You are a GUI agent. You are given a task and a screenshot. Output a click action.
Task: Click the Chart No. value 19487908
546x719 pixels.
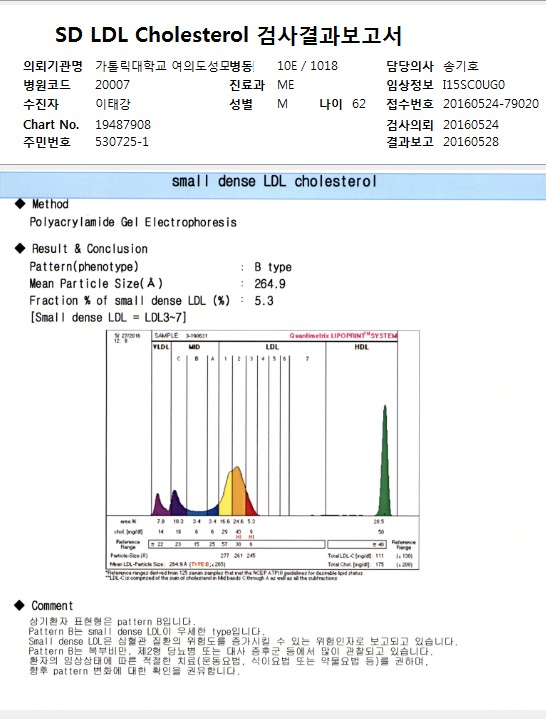(123, 124)
